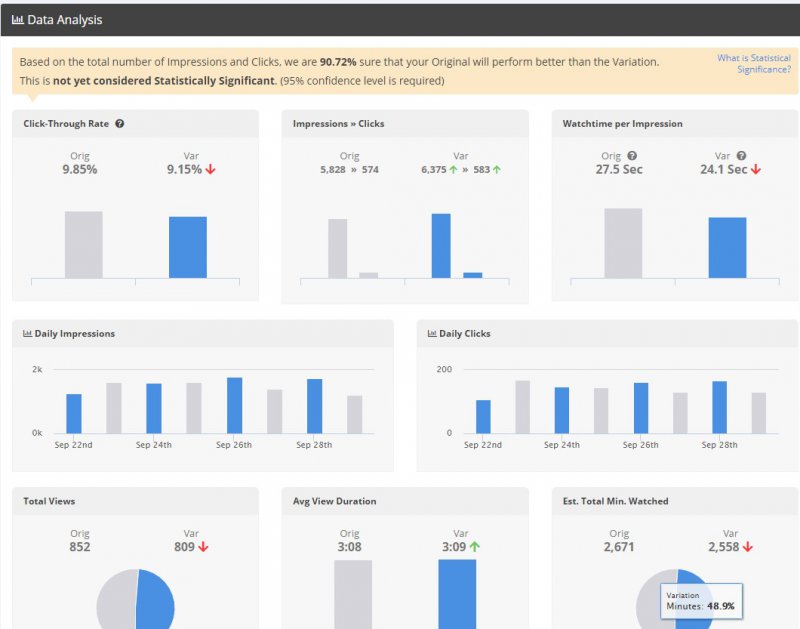Image resolution: width=800 pixels, height=629 pixels.
Task: Click red down arrow next to 9.15%
Action: pos(211,170)
